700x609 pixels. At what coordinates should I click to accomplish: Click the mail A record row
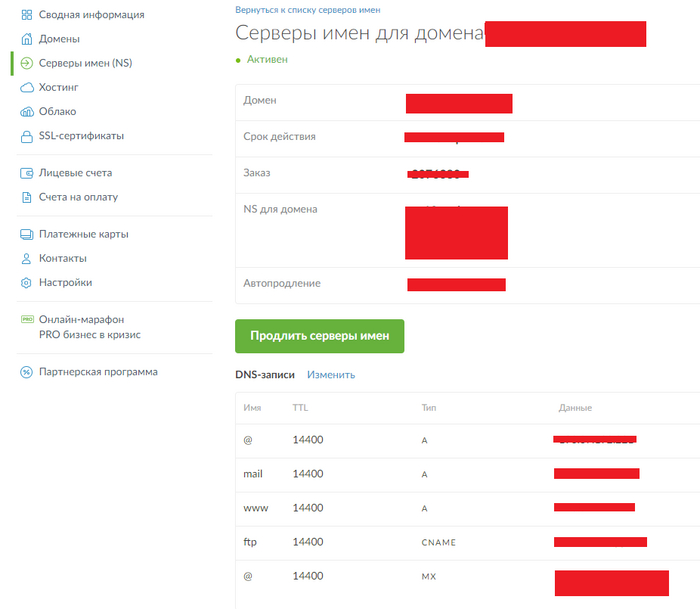[400, 474]
